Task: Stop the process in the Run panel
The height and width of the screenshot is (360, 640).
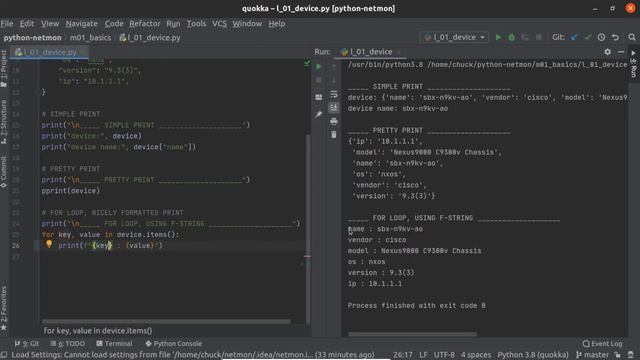Action: (319, 80)
